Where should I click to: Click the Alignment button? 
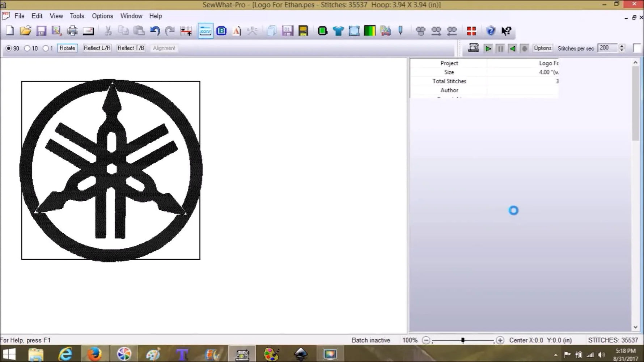[x=164, y=48]
